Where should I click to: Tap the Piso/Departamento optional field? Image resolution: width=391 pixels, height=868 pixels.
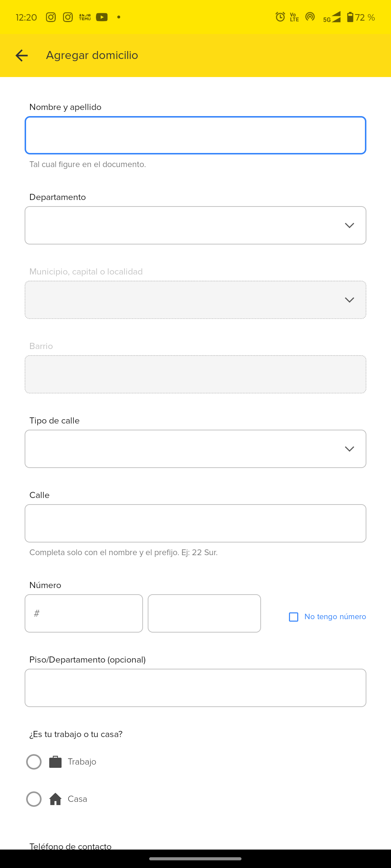tap(195, 688)
